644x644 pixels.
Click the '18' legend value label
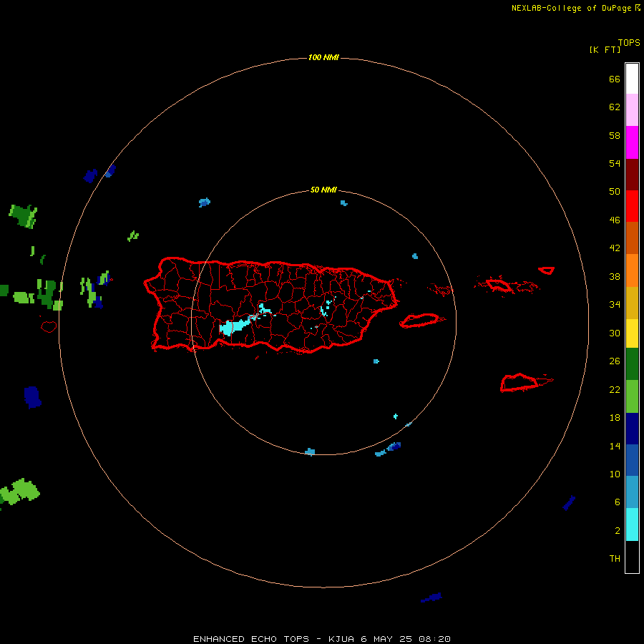coord(615,418)
